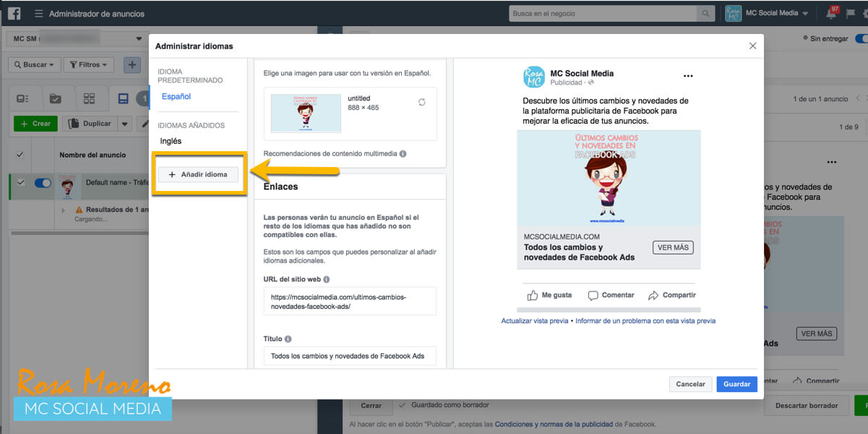Screen dimensions: 868x434
Task: Select Español in the language list
Action: click(x=176, y=96)
